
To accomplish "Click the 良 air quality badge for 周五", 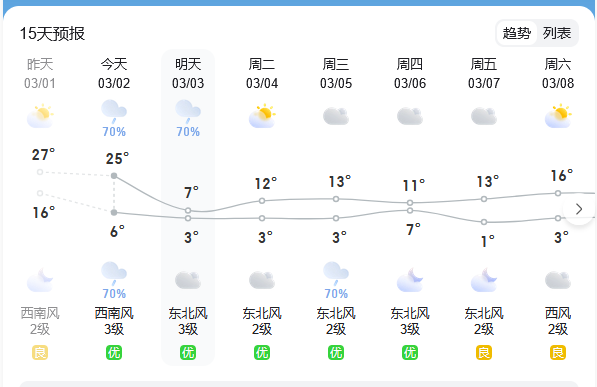I will click(x=484, y=353).
